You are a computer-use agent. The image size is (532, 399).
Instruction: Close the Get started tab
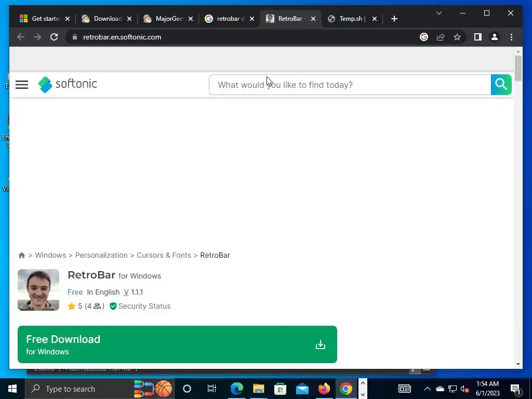(x=68, y=19)
